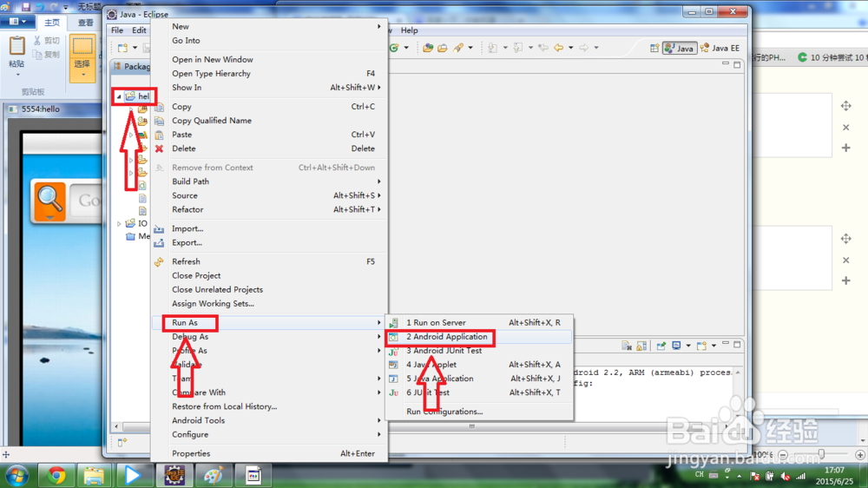Click the Paint zoom in button
The height and width of the screenshot is (488, 868).
click(x=859, y=455)
